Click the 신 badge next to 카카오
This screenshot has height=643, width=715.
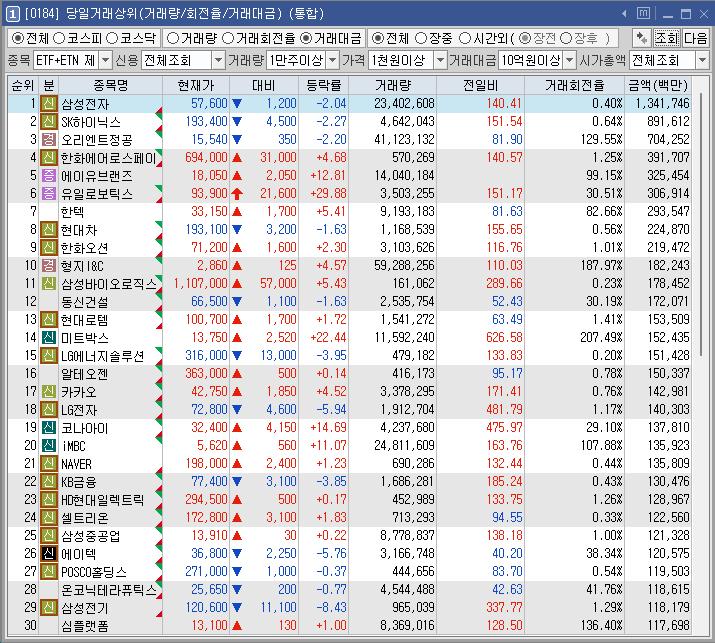(49, 392)
